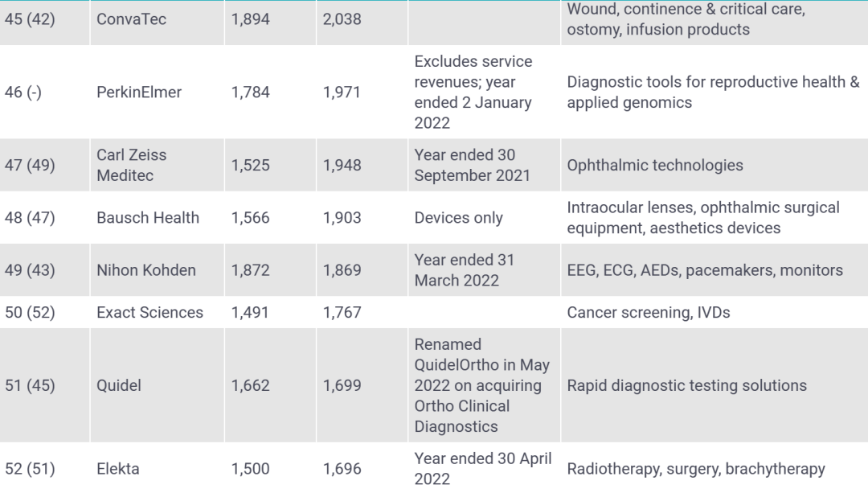868x493 pixels.
Task: Click the '52 (51)' rank cell
Action: tap(30, 469)
